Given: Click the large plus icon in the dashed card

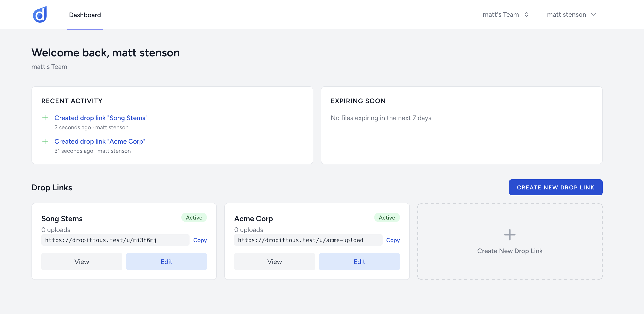Looking at the screenshot, I should tap(510, 235).
